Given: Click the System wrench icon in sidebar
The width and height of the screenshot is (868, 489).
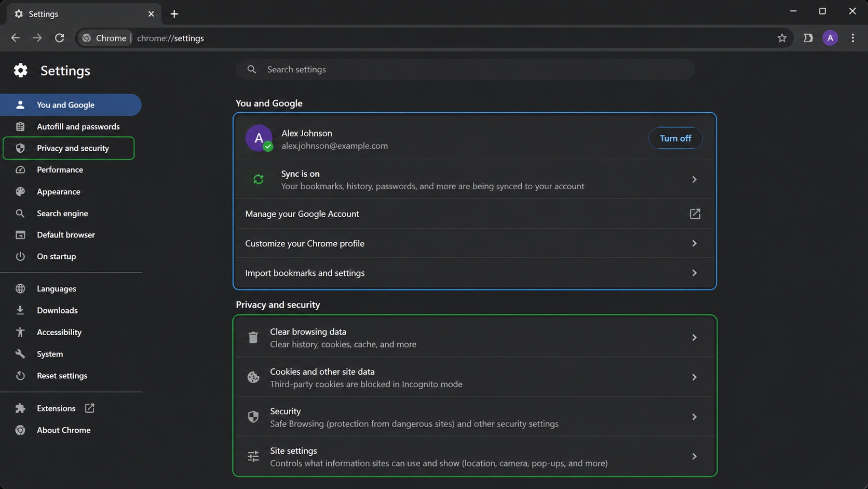Looking at the screenshot, I should 20,354.
